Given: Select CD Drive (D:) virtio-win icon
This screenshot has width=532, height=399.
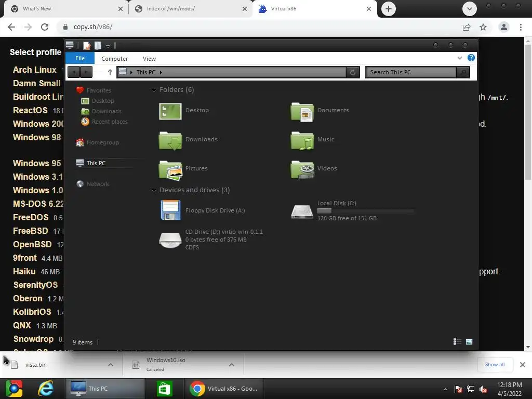Looking at the screenshot, I should [170, 240].
